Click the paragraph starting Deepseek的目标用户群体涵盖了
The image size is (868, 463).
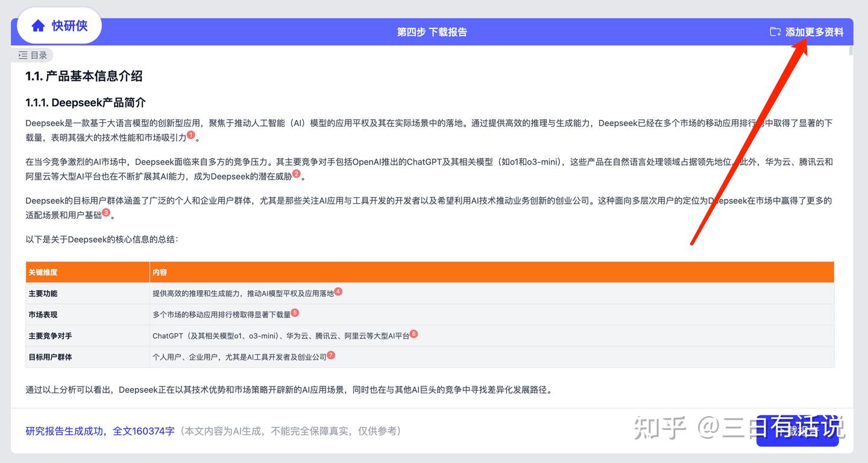click(x=429, y=207)
